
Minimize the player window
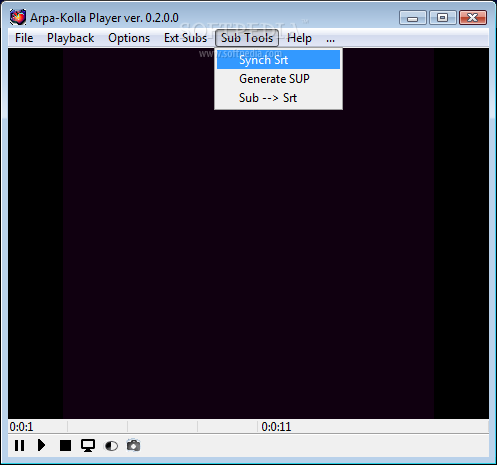pos(413,18)
